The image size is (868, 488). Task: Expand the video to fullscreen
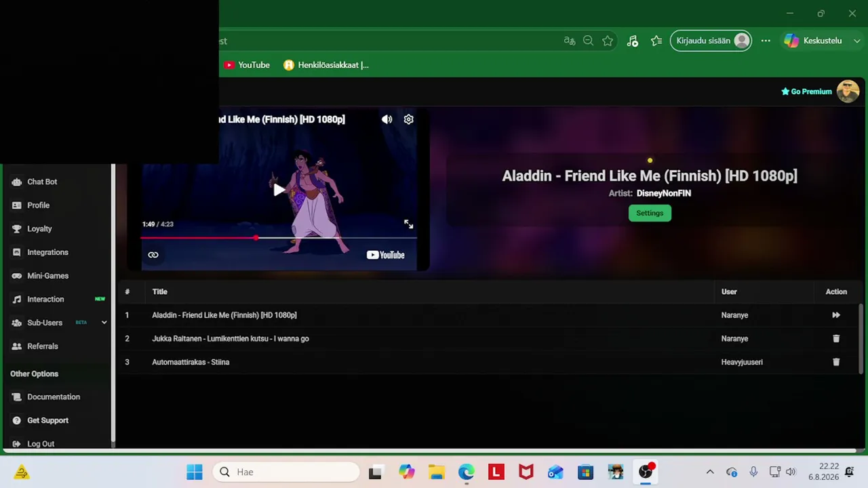tap(408, 224)
